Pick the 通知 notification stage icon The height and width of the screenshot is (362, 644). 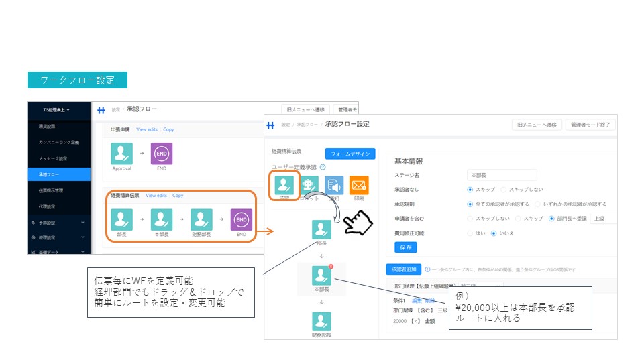coord(334,185)
